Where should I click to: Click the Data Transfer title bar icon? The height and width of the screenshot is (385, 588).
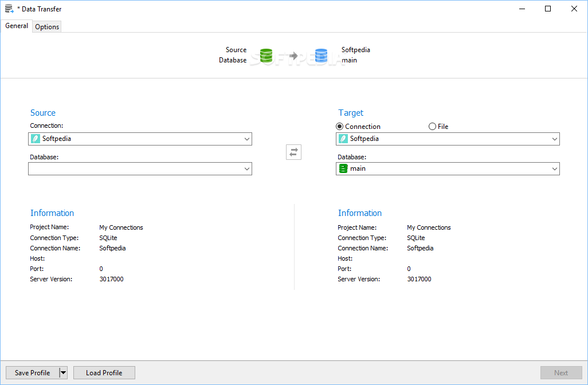click(9, 9)
